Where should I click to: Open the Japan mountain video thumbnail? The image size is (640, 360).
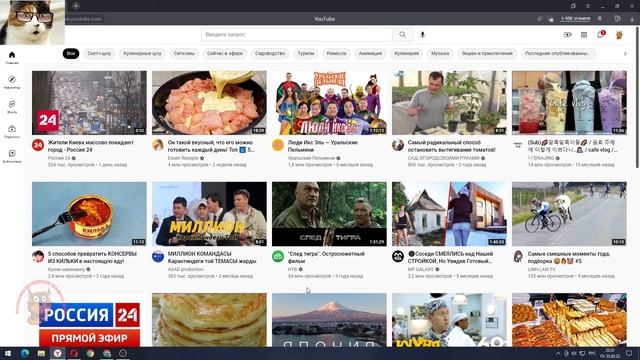click(329, 320)
